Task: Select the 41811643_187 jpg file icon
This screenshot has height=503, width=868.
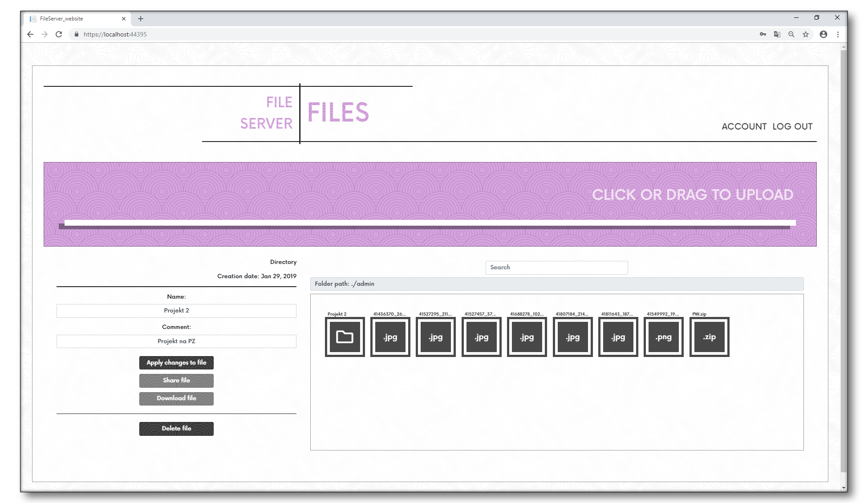Action: coord(618,337)
